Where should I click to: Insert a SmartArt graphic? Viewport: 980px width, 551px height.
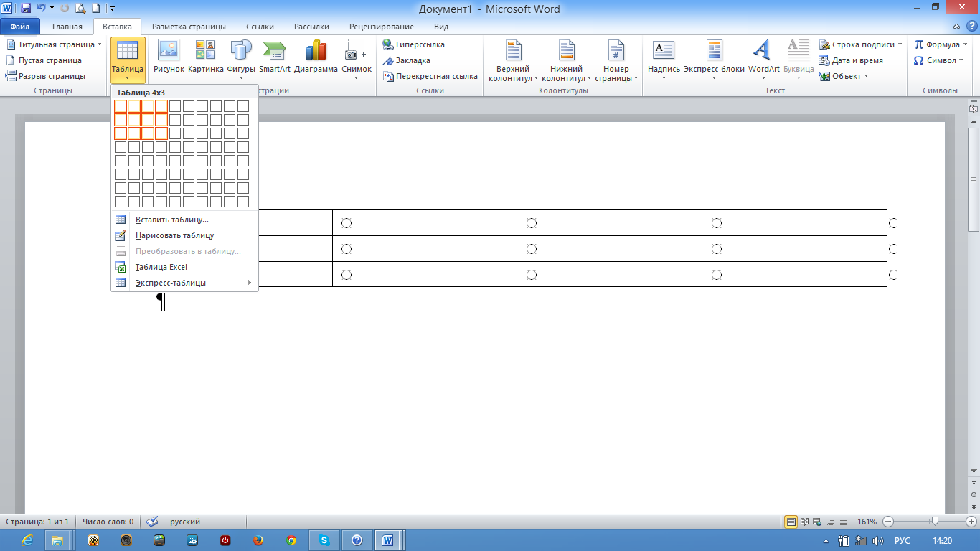275,57
